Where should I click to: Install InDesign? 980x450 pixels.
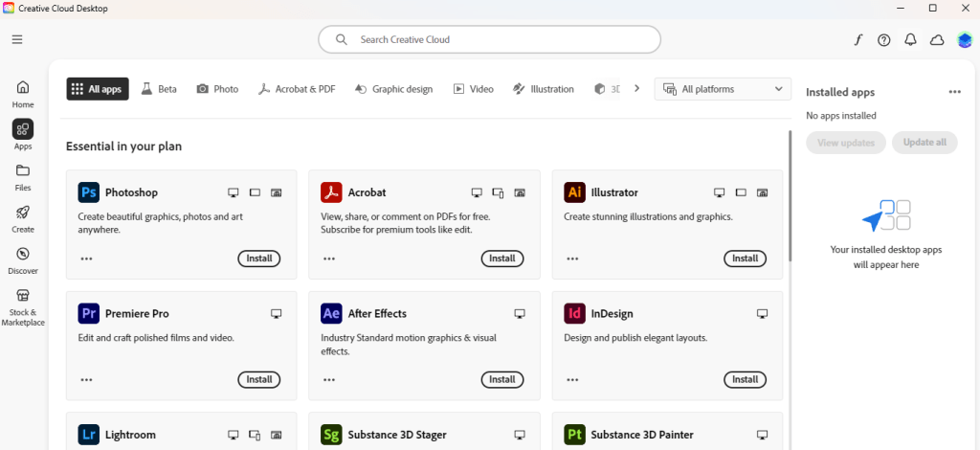coord(745,379)
